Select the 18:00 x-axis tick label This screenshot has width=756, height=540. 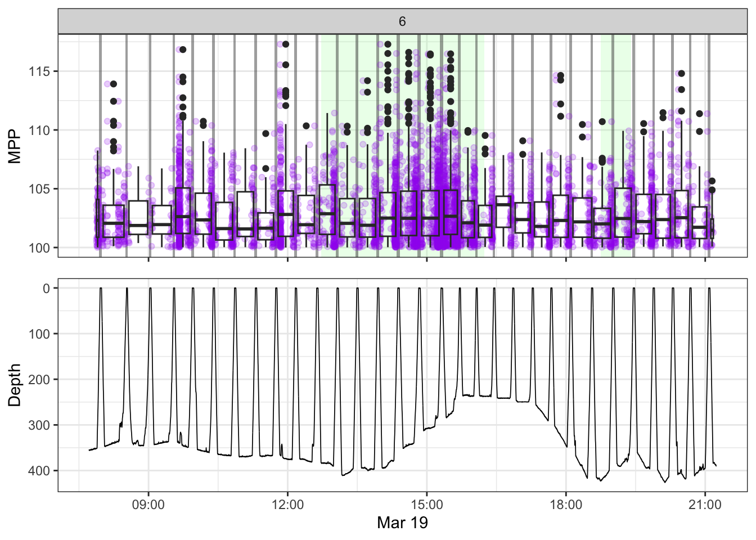coord(566,505)
